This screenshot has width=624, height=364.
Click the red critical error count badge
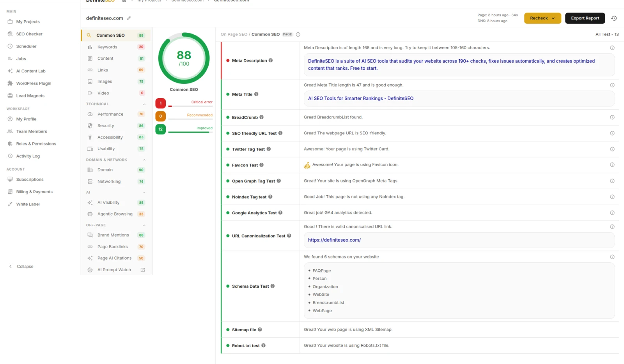click(161, 103)
